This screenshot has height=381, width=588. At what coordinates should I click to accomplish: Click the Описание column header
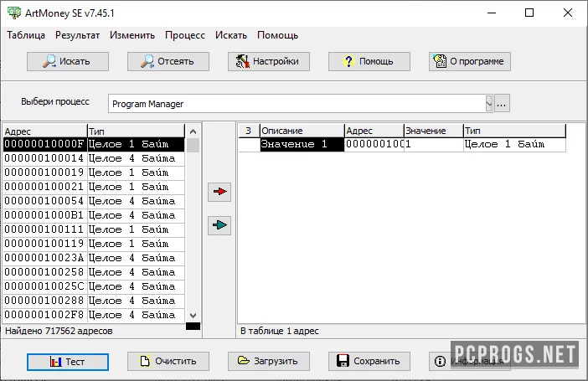click(x=302, y=131)
